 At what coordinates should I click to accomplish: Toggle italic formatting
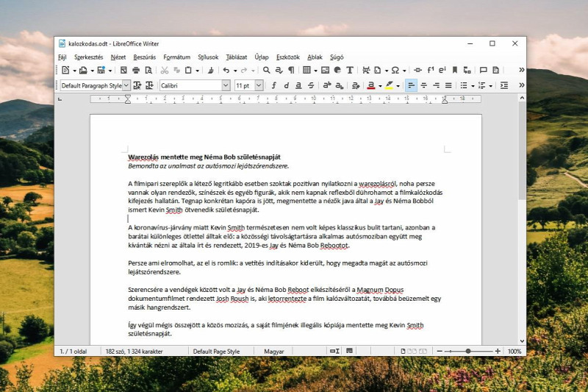pyautogui.click(x=286, y=85)
